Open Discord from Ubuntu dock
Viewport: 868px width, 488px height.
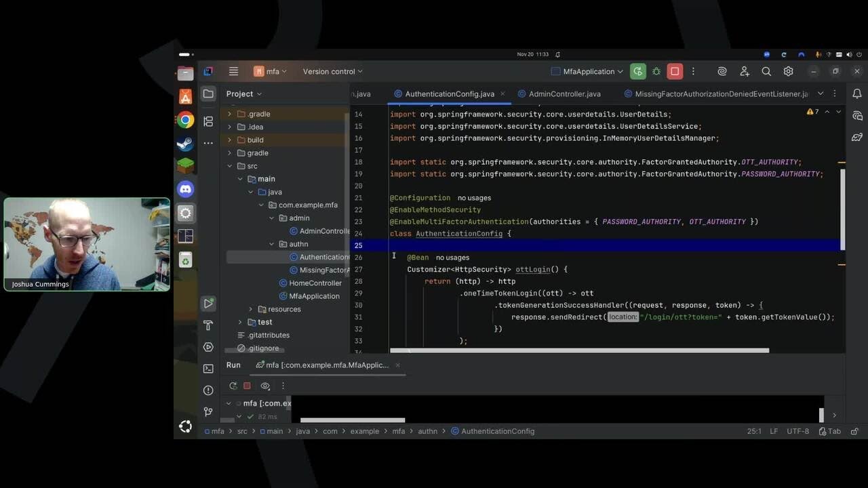pyautogui.click(x=185, y=189)
